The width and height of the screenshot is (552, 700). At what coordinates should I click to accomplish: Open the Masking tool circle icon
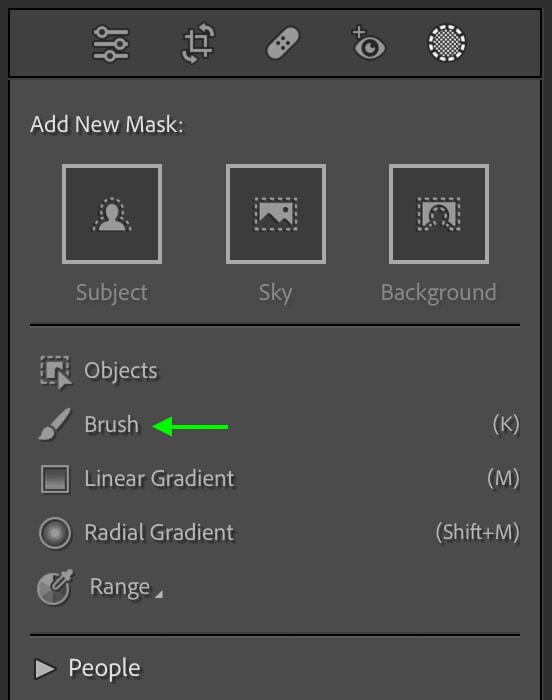[x=447, y=43]
